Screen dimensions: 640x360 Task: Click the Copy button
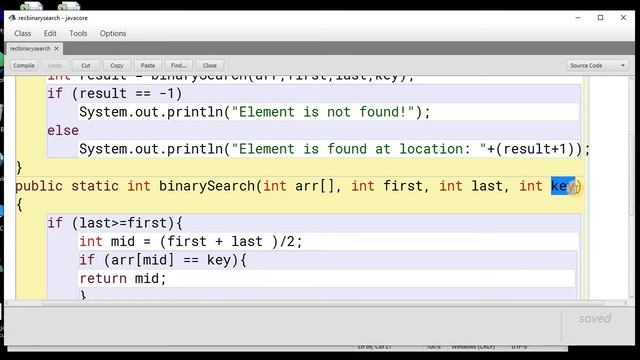tap(117, 65)
